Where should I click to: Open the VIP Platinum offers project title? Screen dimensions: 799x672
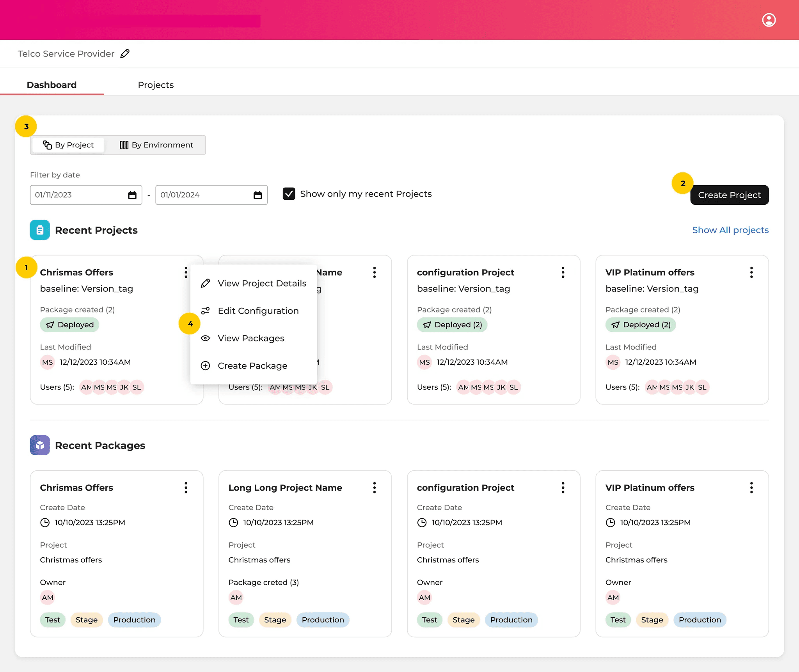650,272
